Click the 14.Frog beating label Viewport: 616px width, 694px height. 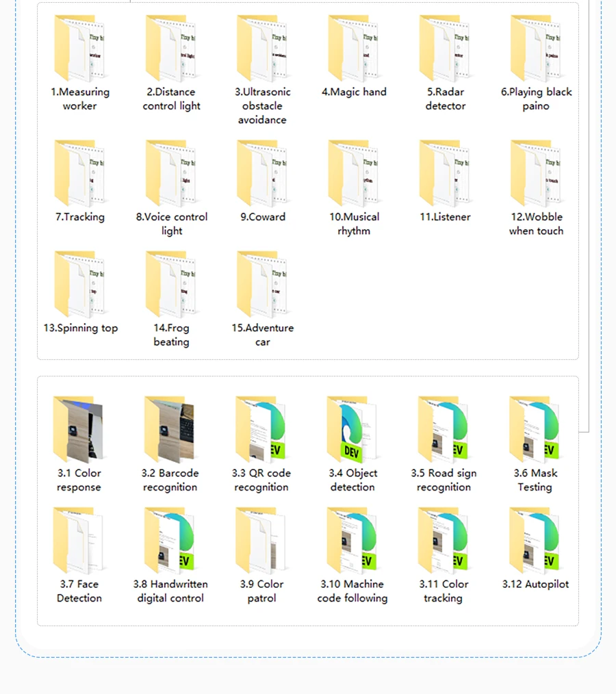pos(171,335)
